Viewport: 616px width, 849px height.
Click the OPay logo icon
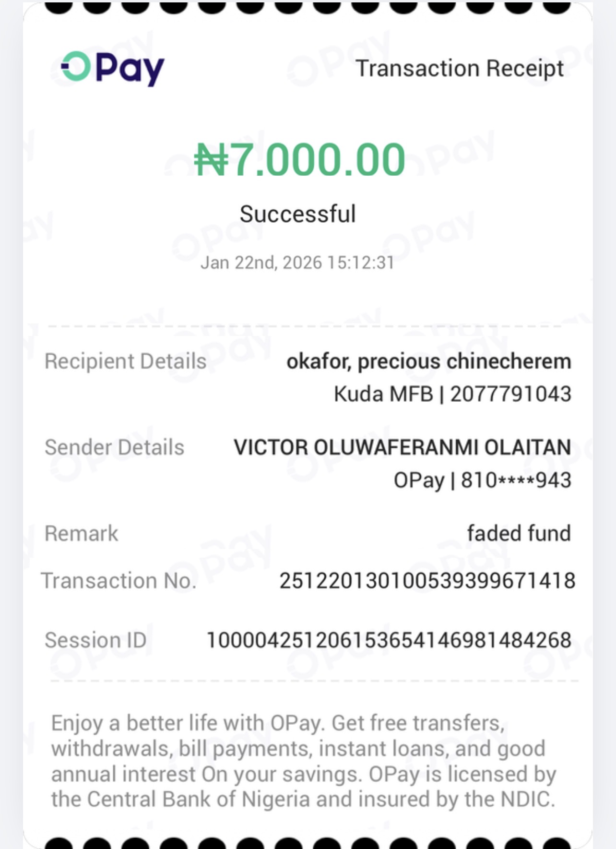click(x=113, y=68)
